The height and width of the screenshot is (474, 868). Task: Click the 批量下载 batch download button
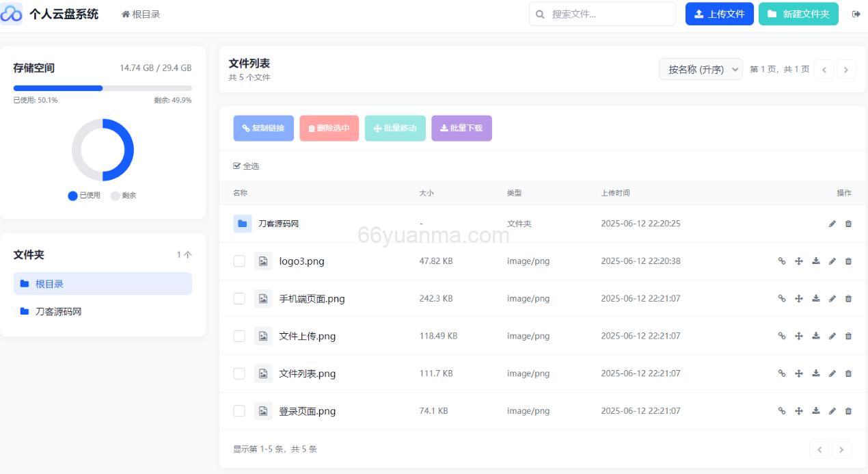(461, 128)
